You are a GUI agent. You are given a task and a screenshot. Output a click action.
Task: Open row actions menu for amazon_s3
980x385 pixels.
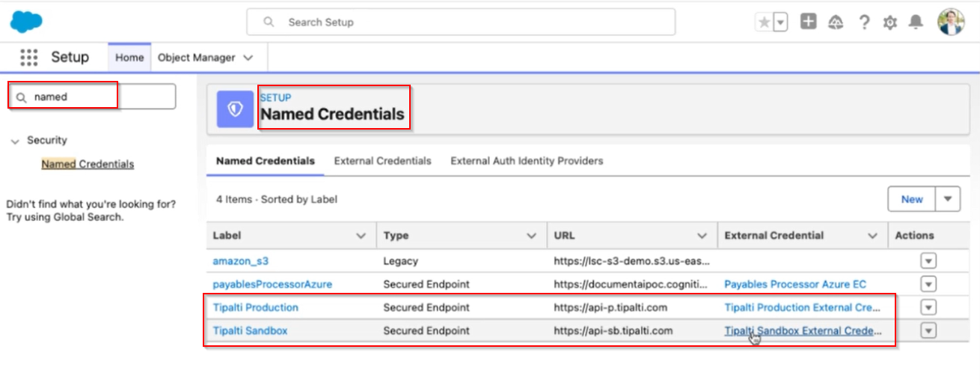point(928,261)
